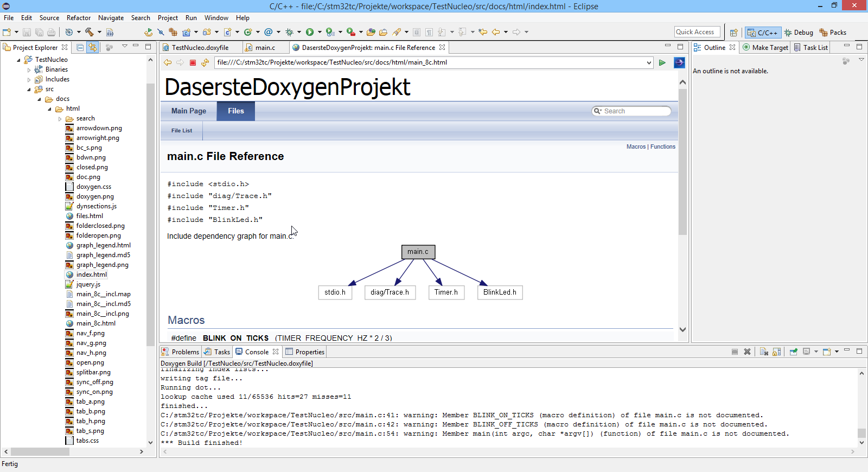Go back in the internal browser
Screen dimensions: 868x472
168,62
